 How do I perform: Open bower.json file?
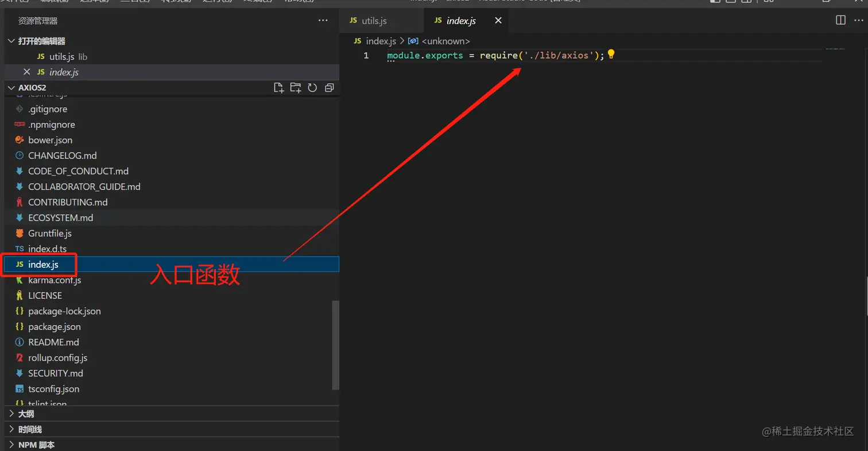[x=172, y=140]
